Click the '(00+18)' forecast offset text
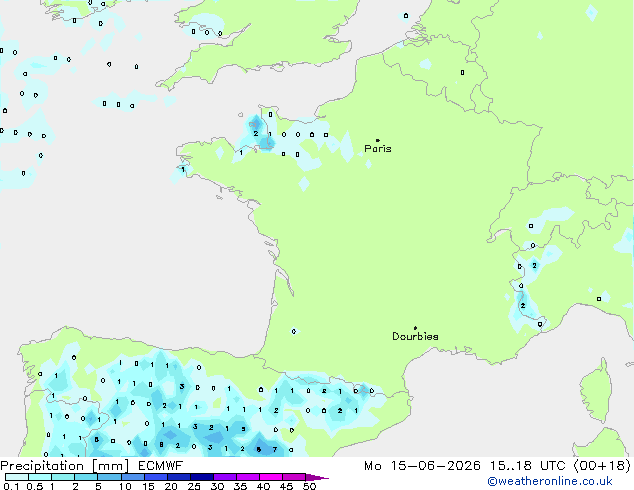The width and height of the screenshot is (634, 490). 602,466
